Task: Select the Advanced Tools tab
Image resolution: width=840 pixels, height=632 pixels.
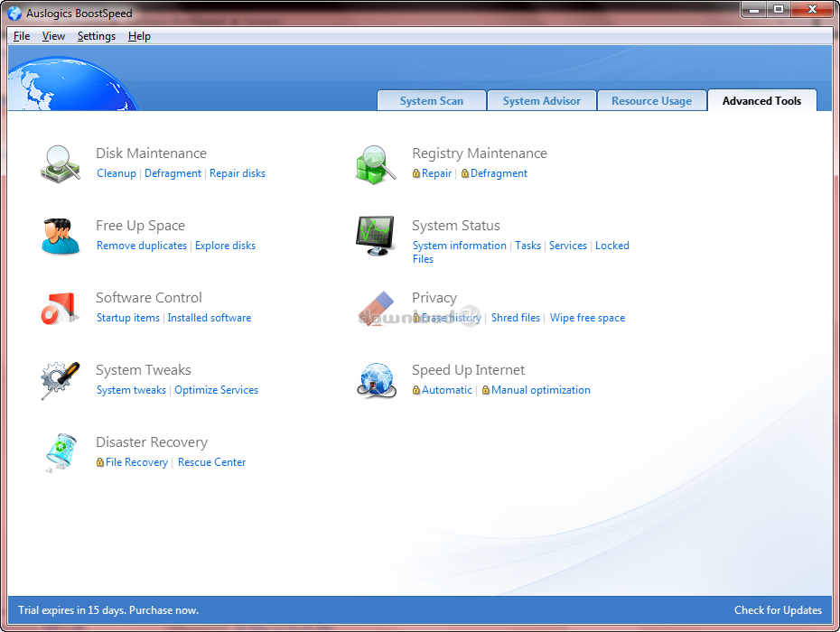Action: pyautogui.click(x=761, y=101)
